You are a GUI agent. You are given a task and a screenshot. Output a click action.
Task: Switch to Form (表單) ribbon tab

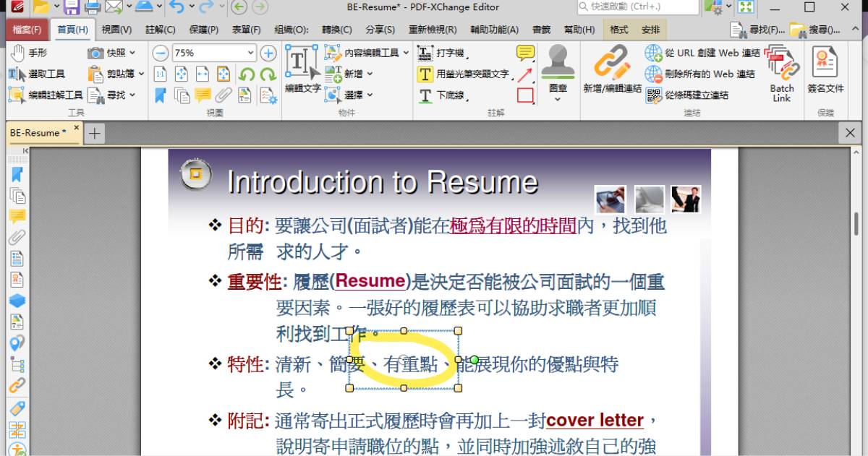tap(247, 30)
